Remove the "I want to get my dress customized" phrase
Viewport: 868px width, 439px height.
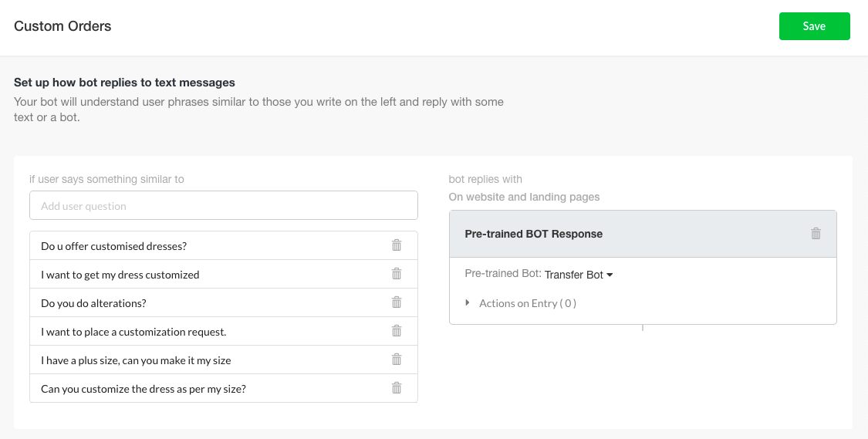pyautogui.click(x=397, y=274)
